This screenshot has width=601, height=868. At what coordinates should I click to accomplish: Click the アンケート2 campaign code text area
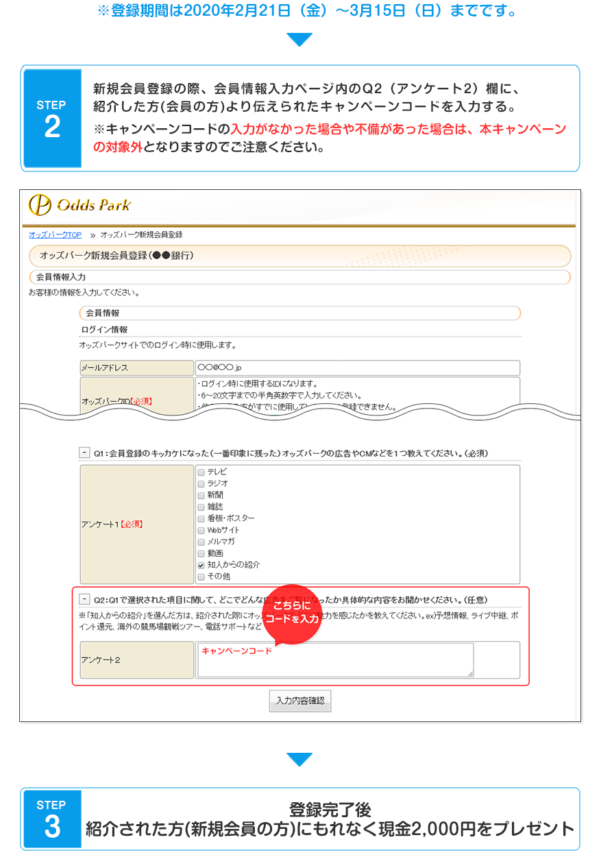(x=335, y=660)
